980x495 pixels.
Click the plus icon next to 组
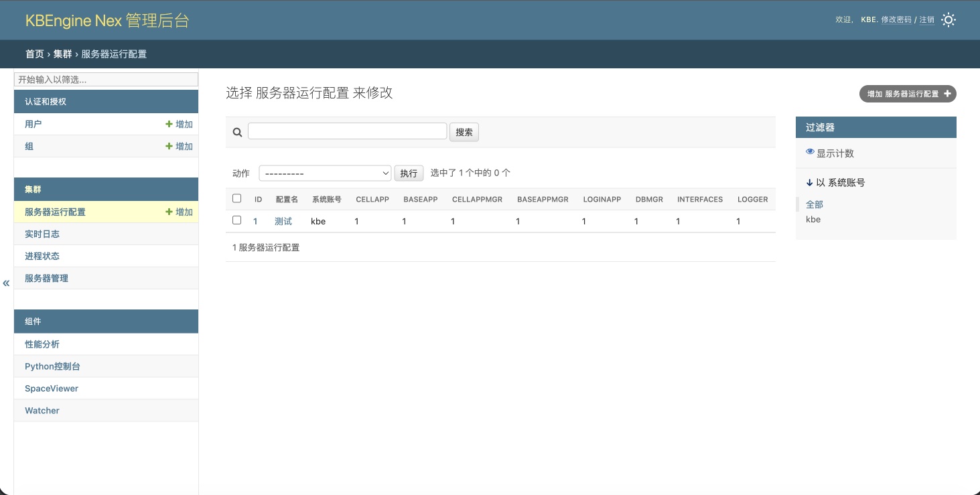click(169, 147)
